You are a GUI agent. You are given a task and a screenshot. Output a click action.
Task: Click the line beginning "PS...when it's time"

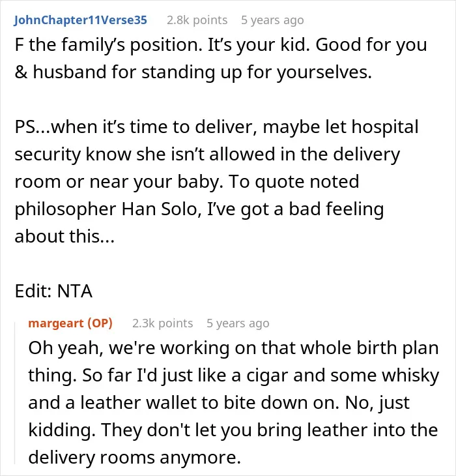[x=216, y=127]
